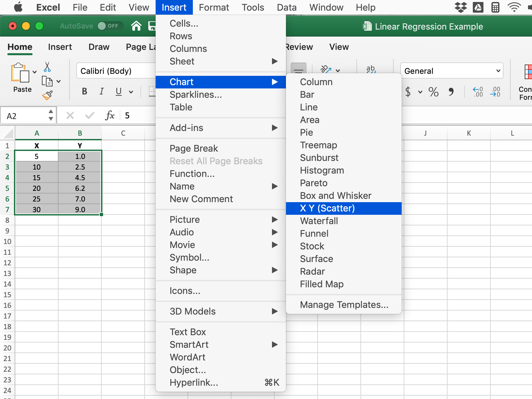Click the Format Painter brush icon
532x399 pixels.
coord(47,95)
